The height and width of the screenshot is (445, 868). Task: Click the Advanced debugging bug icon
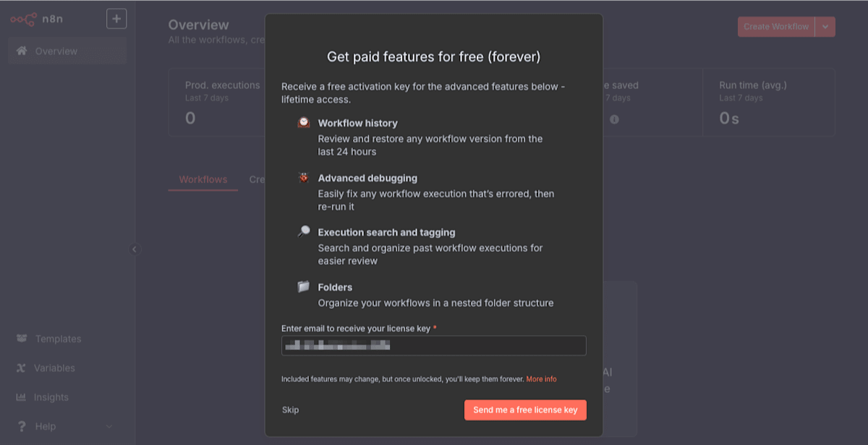point(304,177)
